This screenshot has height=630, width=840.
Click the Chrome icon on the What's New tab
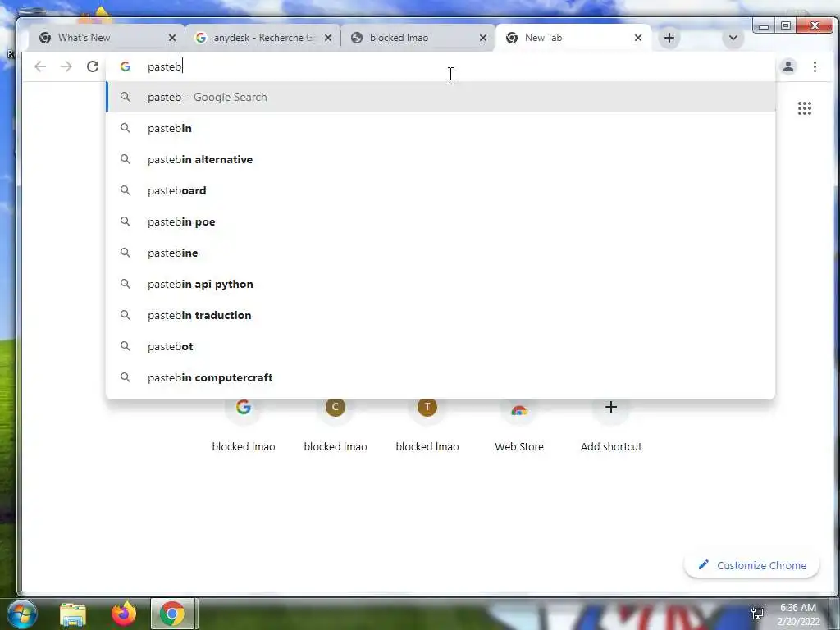coord(45,38)
